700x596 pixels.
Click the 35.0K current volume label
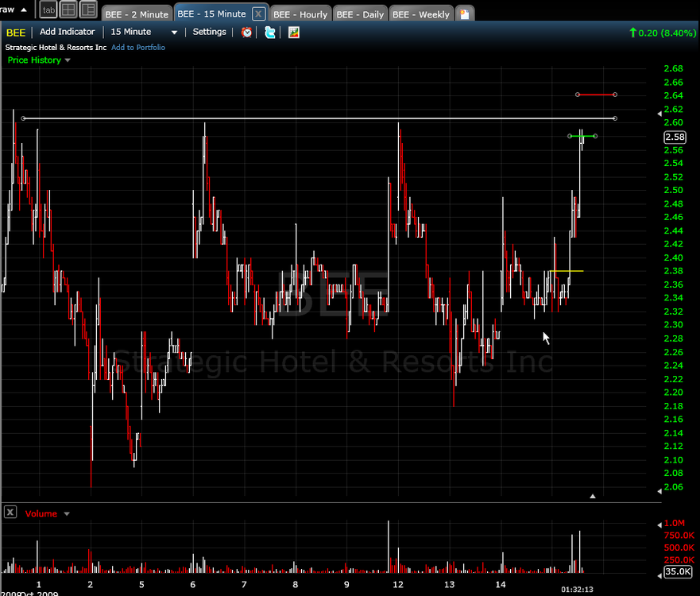point(678,571)
